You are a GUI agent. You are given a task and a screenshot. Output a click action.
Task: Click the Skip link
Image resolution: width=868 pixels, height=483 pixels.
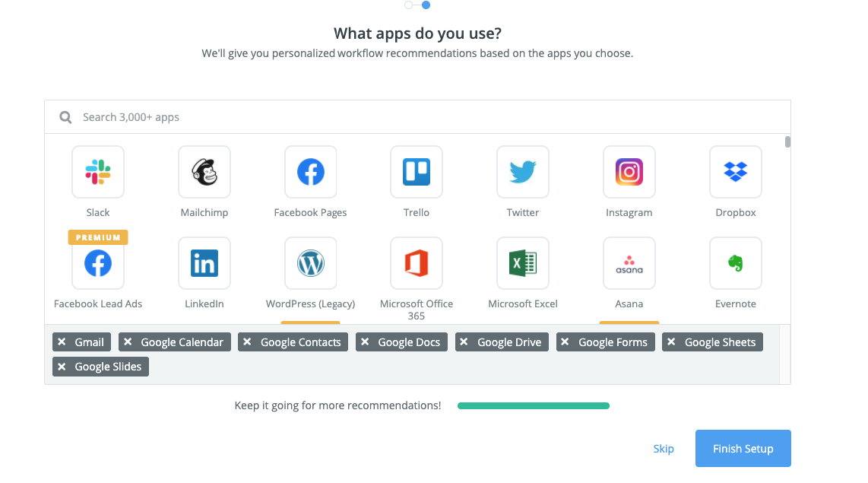[664, 449]
